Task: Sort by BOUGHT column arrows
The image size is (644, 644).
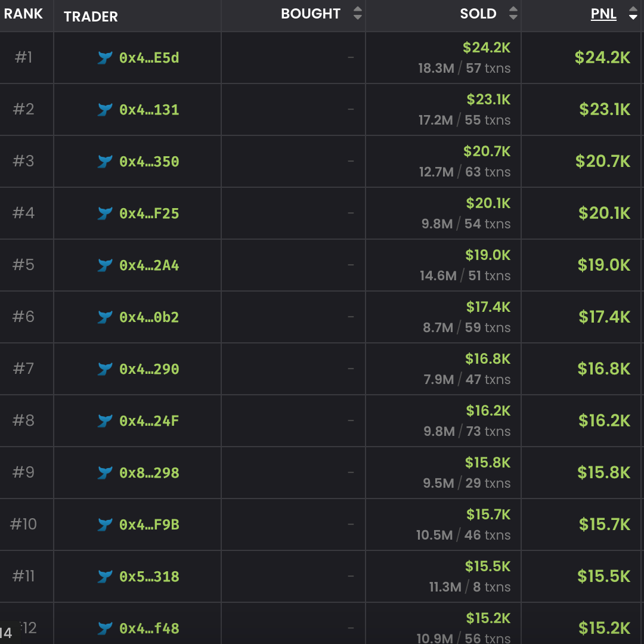Action: point(358,13)
